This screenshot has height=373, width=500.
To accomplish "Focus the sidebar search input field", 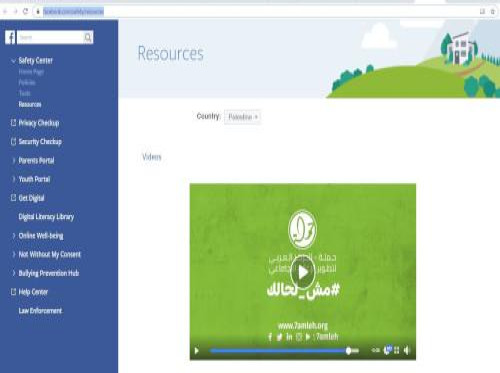I will (x=50, y=37).
